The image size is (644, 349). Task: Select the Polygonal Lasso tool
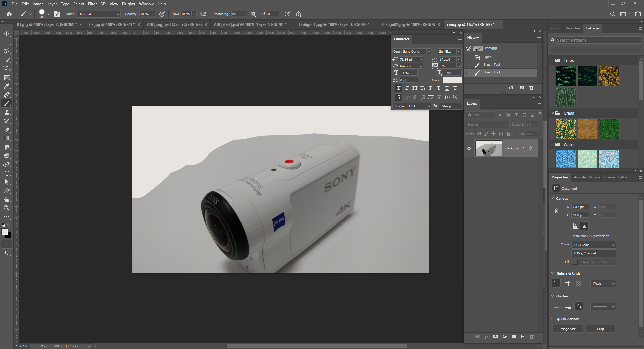click(x=7, y=51)
